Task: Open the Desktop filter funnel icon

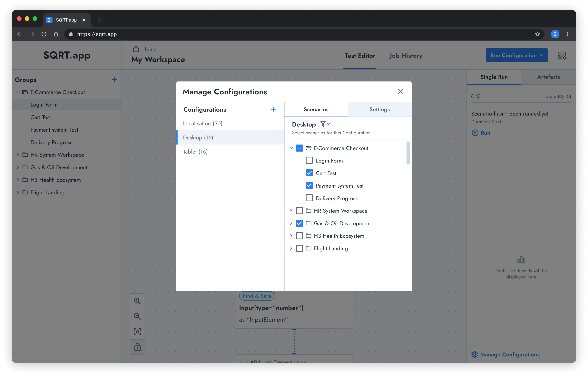Action: pyautogui.click(x=323, y=124)
